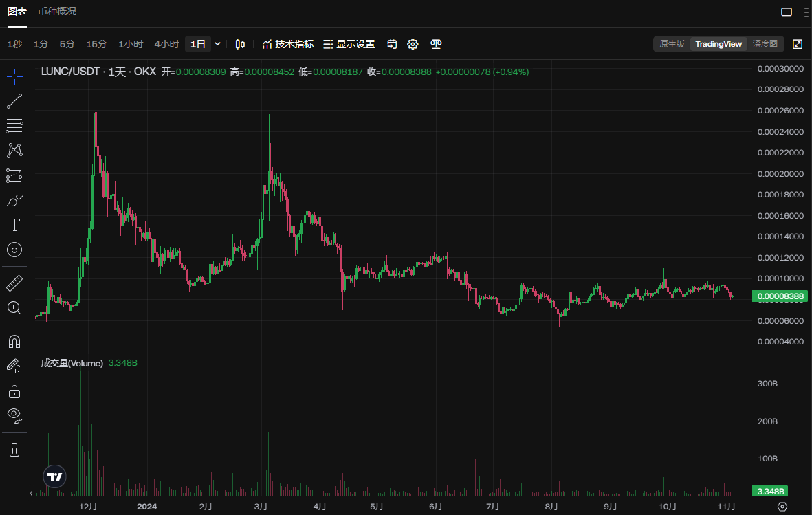Click the 成交量(Volume) indicator legend
812x515 pixels.
pyautogui.click(x=72, y=363)
